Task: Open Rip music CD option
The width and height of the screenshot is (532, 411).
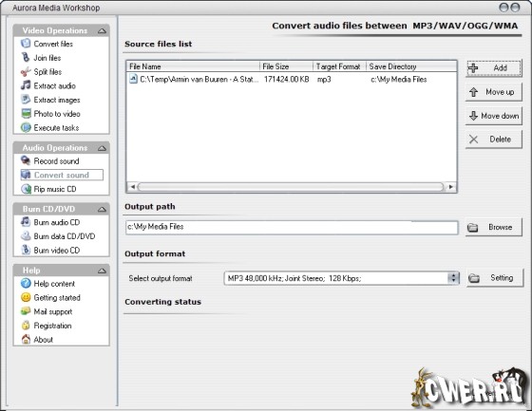Action: 55,189
